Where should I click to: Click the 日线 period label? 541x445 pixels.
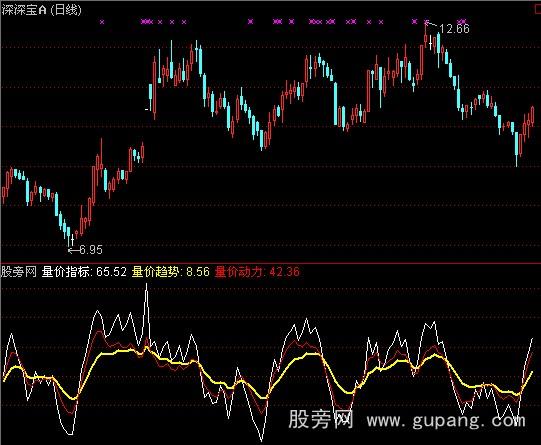[x=66, y=10]
